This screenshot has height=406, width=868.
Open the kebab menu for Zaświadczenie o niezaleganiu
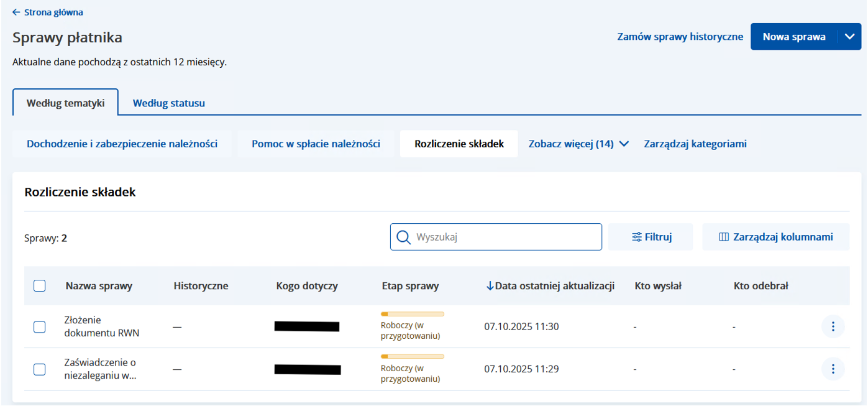(833, 369)
